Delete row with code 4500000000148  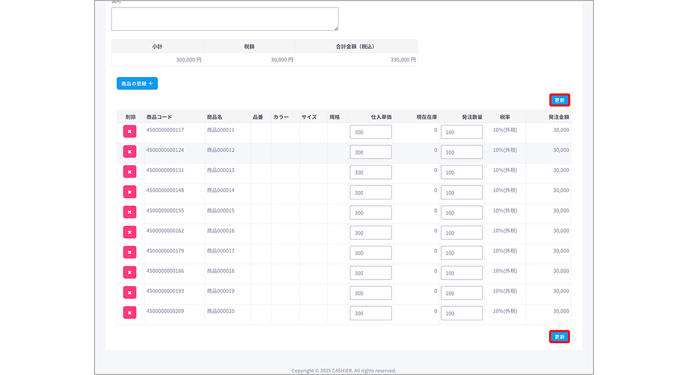[129, 192]
